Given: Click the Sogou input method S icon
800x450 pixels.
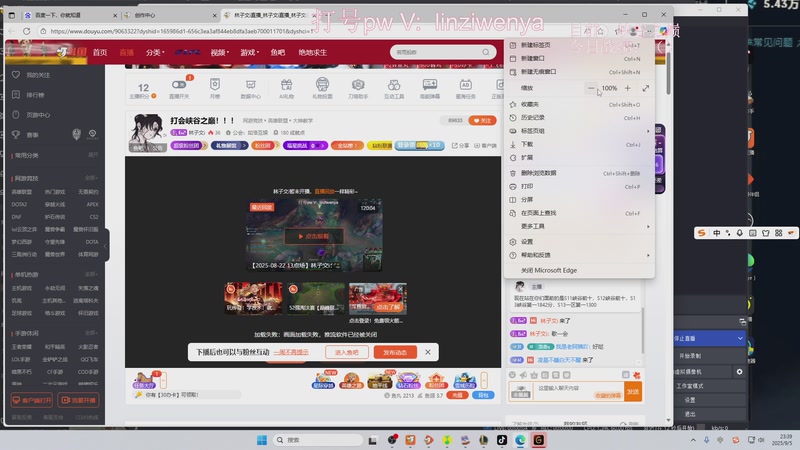Looking at the screenshot, I should (702, 233).
